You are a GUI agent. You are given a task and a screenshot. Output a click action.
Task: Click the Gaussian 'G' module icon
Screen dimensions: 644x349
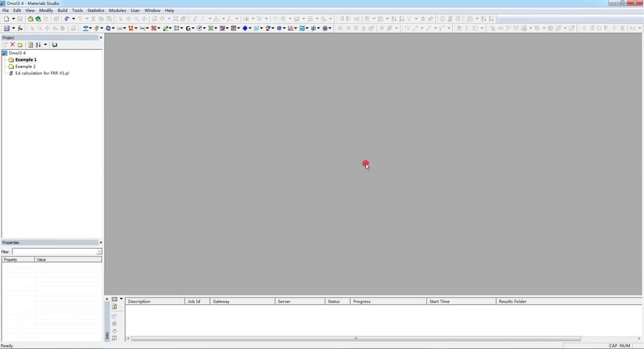coord(188,28)
